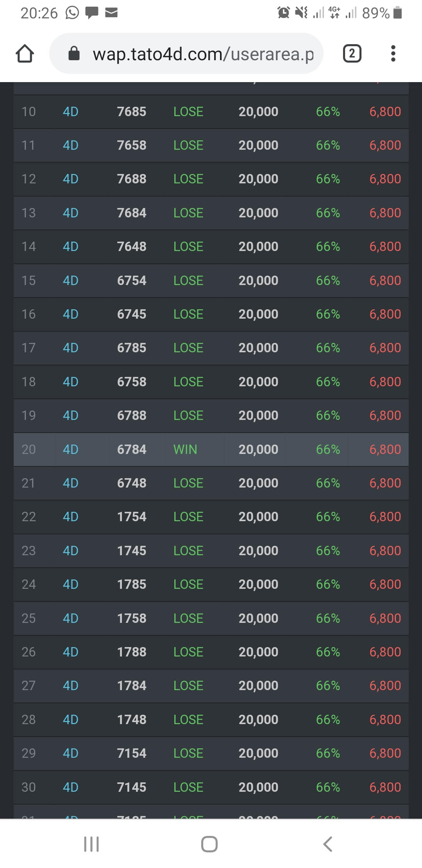
Task: Tap the WIN status for bet 6784
Action: click(185, 449)
